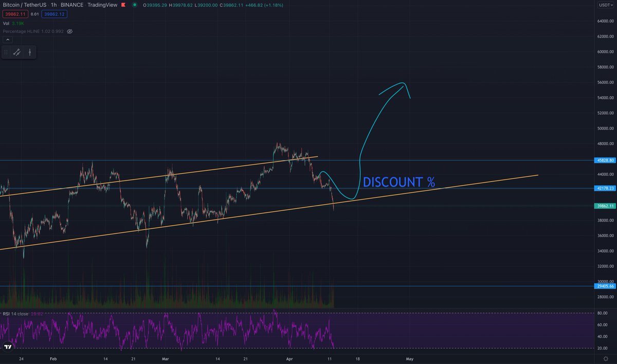Click the DISCOUNT % text annotation

[x=399, y=182]
